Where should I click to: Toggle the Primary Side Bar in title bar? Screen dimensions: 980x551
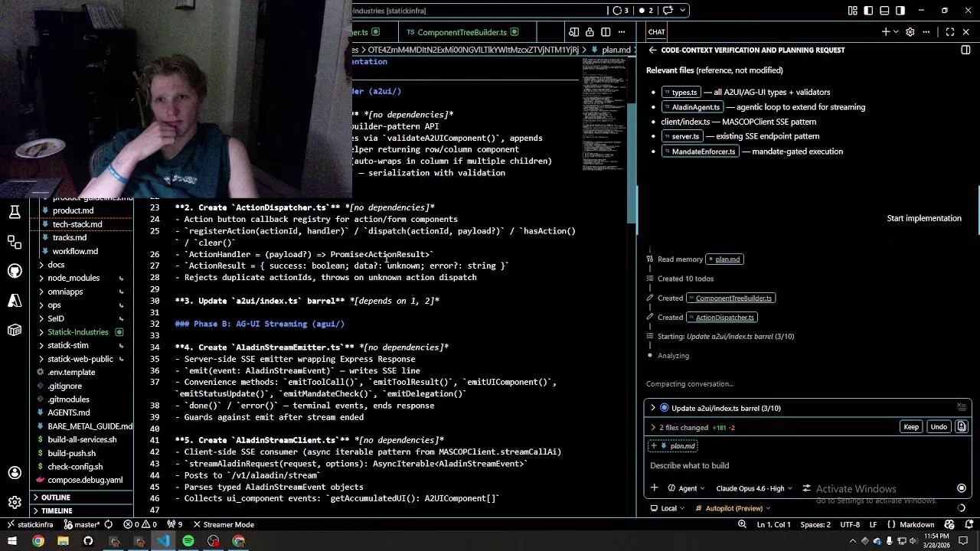pyautogui.click(x=869, y=11)
